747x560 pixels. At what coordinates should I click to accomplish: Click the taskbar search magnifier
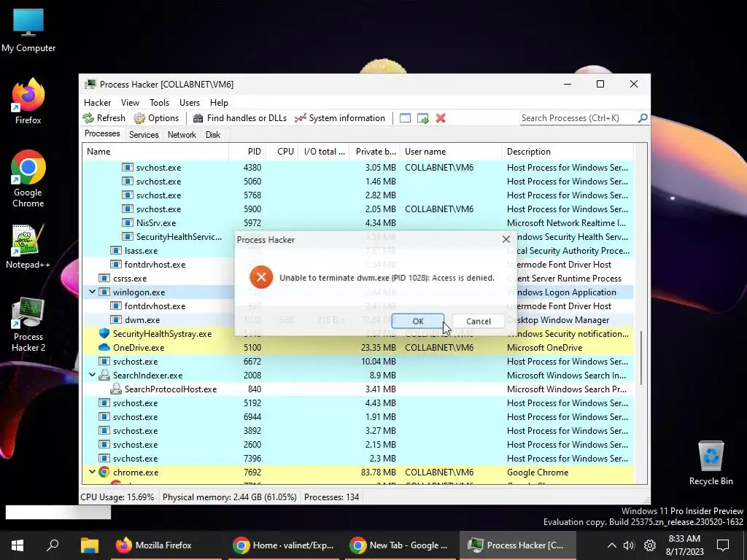(x=53, y=545)
